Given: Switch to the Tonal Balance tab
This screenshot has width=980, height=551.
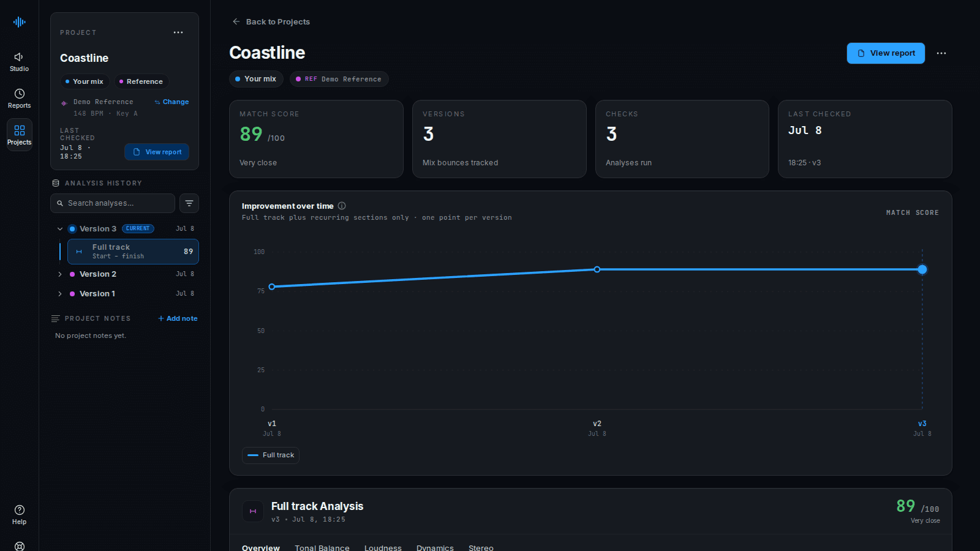Looking at the screenshot, I should (x=322, y=547).
